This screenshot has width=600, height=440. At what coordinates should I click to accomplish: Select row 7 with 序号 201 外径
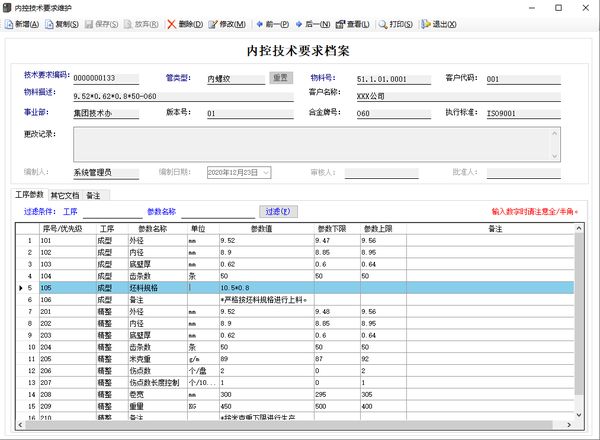click(x=120, y=311)
